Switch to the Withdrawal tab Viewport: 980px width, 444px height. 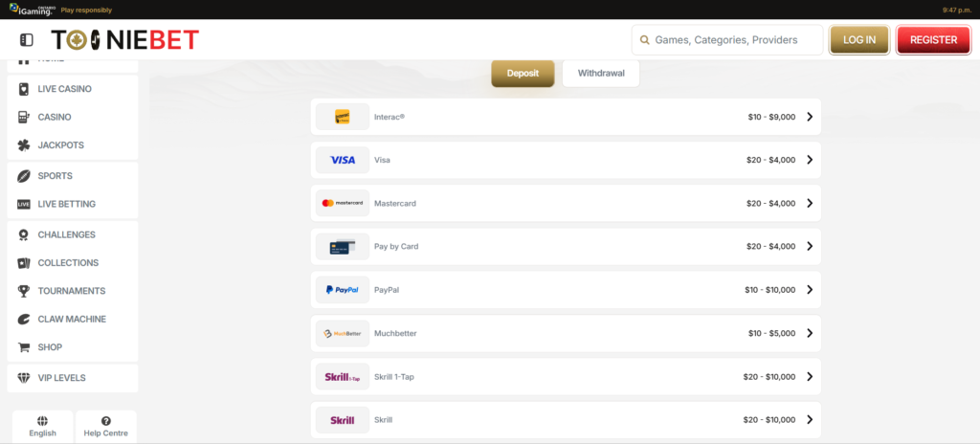coord(600,73)
